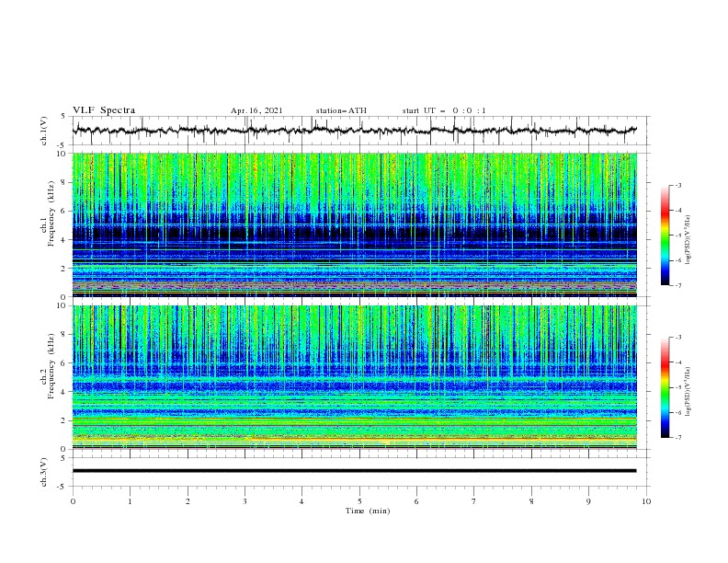Click the "station=ATH" header label

tap(341, 110)
